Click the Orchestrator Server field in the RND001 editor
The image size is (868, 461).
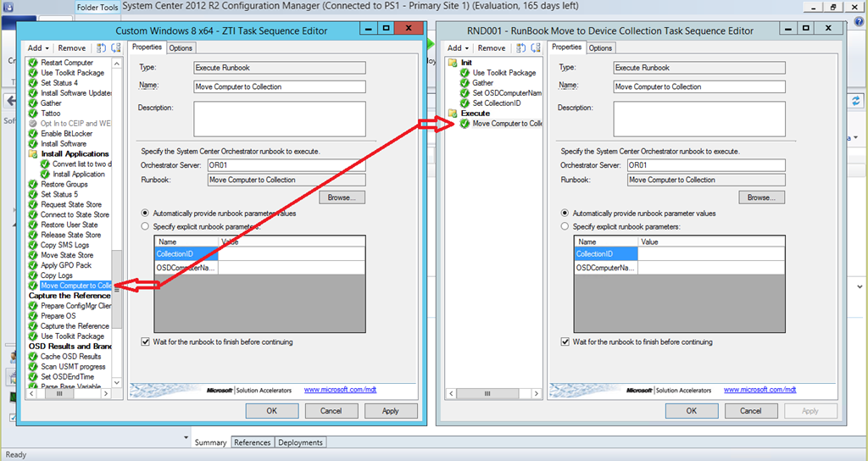(x=706, y=165)
